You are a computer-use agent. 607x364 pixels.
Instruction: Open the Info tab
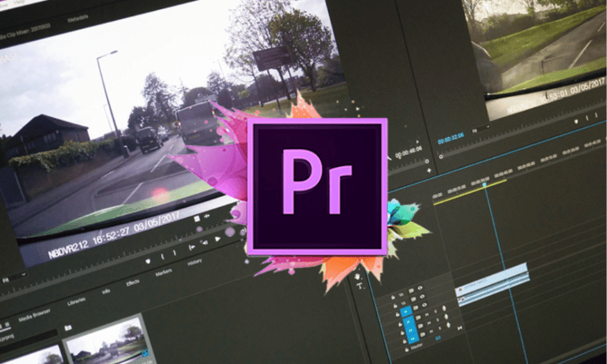[x=106, y=292]
